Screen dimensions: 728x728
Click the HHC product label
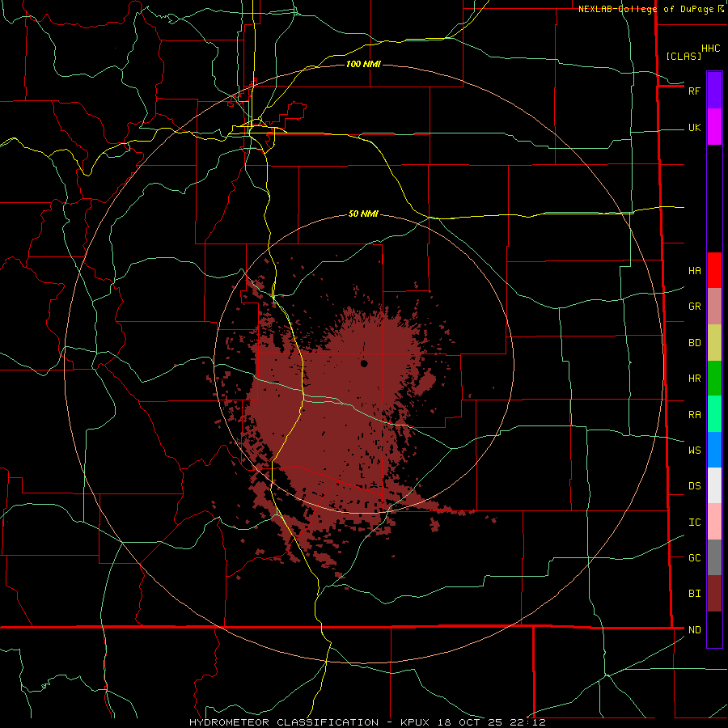pos(710,49)
